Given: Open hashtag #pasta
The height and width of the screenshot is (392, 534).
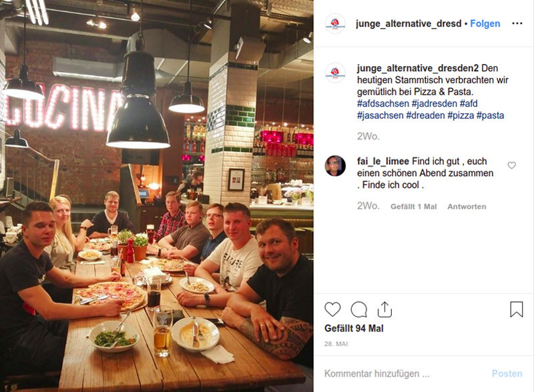Looking at the screenshot, I should 490,115.
